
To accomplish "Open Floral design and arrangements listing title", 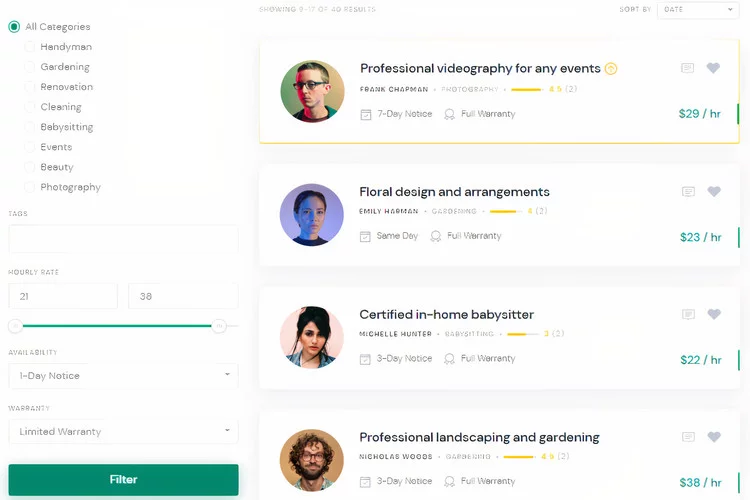I will pyautogui.click(x=454, y=192).
